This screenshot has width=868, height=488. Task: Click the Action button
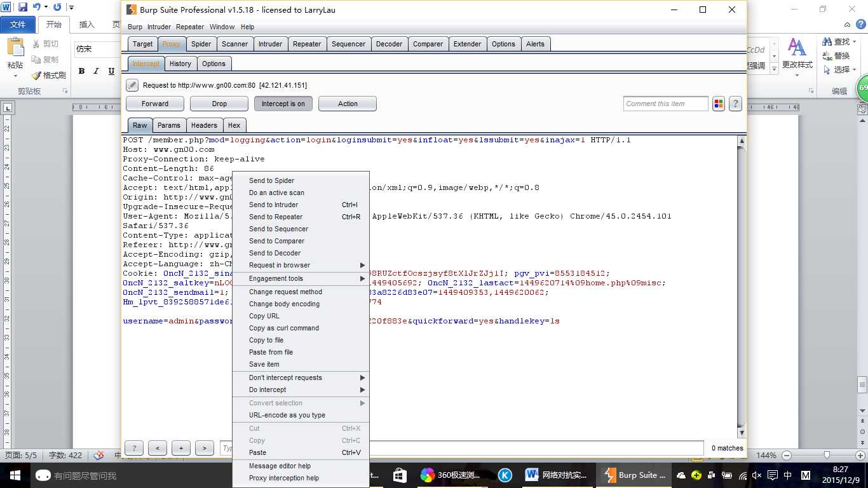pos(348,104)
